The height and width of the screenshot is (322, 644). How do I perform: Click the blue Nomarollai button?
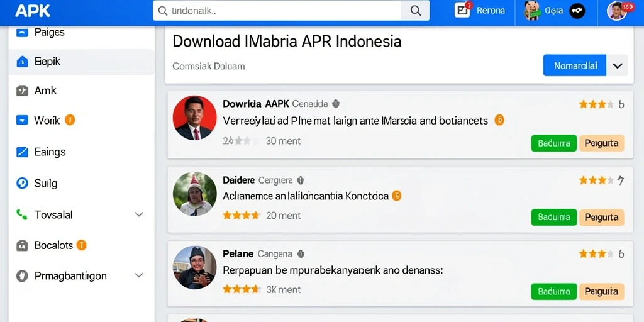click(575, 65)
